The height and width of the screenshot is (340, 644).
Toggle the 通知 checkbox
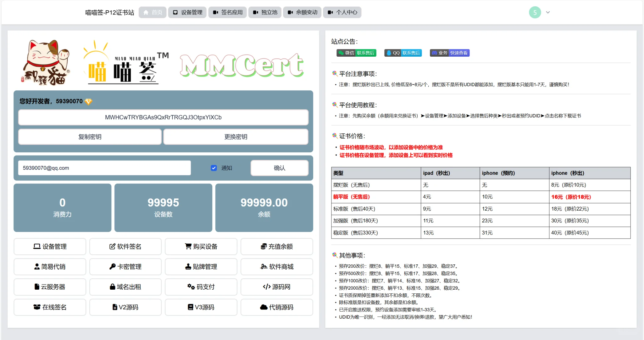(x=214, y=168)
